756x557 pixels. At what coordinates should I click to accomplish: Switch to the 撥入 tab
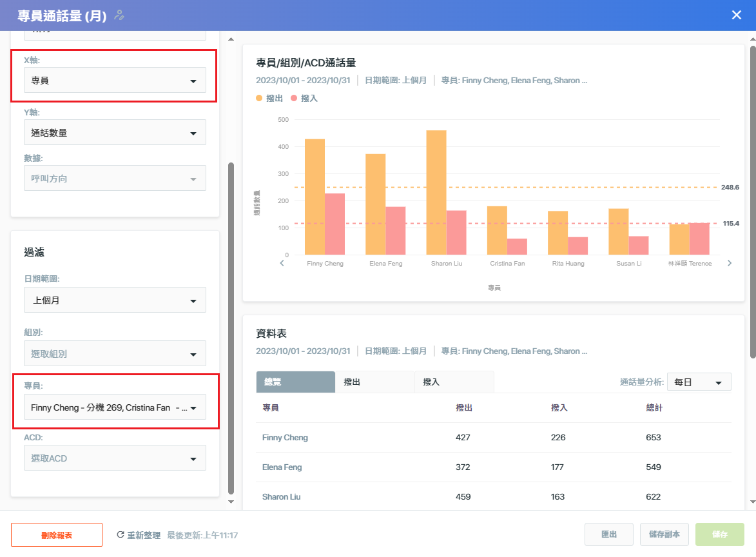coord(454,382)
